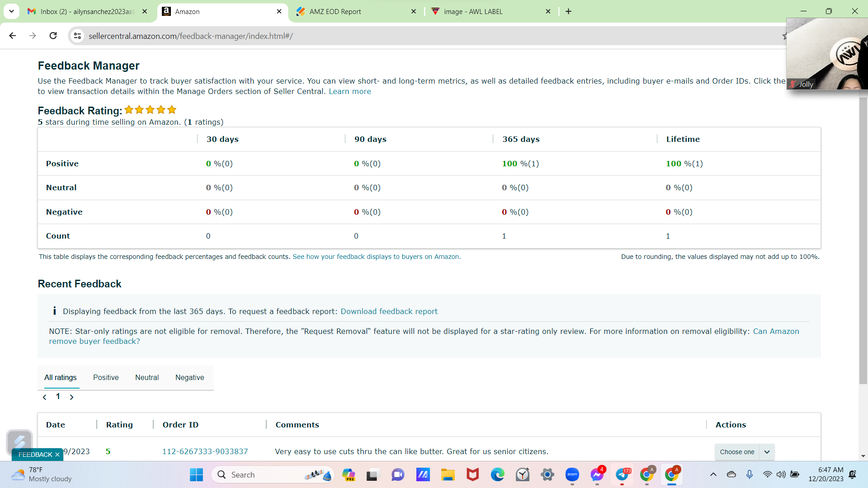Select the Positive ratings tab
Image resolution: width=868 pixels, height=488 pixels.
pyautogui.click(x=106, y=378)
